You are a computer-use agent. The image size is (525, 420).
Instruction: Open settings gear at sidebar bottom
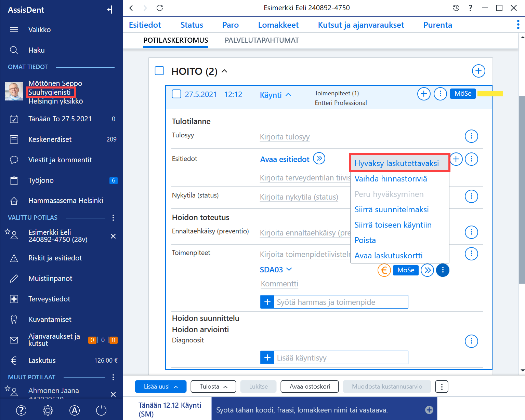48,410
